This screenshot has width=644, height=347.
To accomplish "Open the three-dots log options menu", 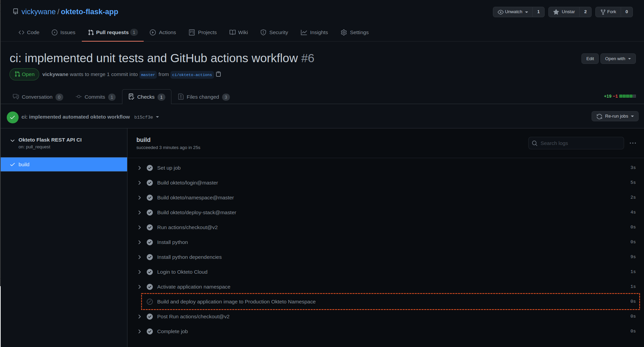I will (633, 143).
